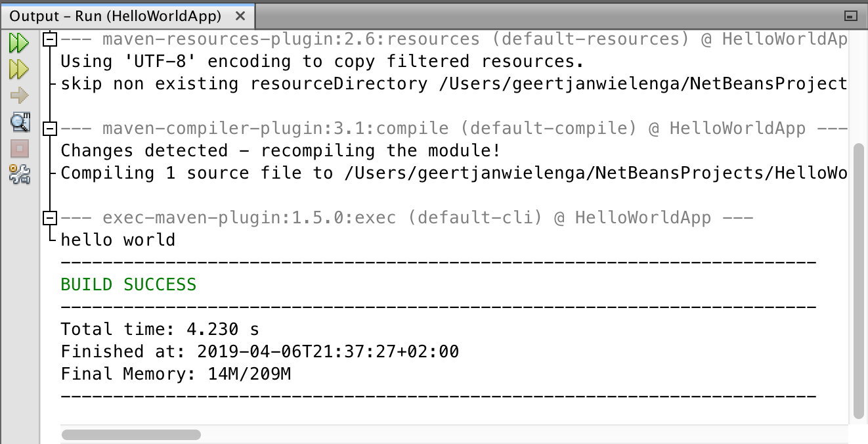Screen dimensions: 868x444
Task: Click the yellow Re-run with different parameters icon
Action: (19, 70)
